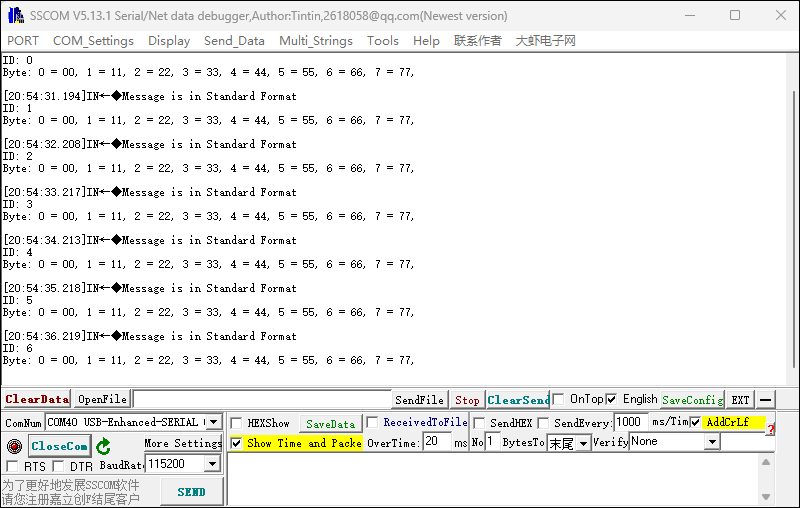The height and width of the screenshot is (508, 800).
Task: Open the BaudRate 115200 dropdown
Action: click(212, 464)
